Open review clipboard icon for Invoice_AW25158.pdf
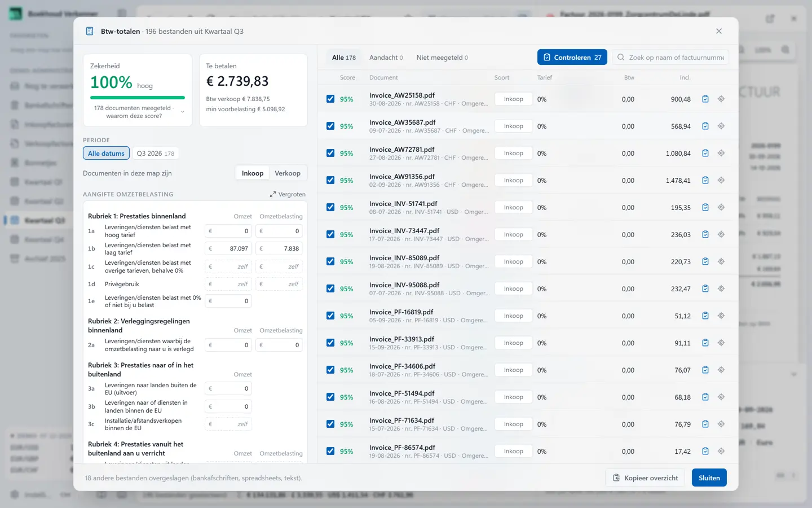The image size is (812, 508). 705,99
